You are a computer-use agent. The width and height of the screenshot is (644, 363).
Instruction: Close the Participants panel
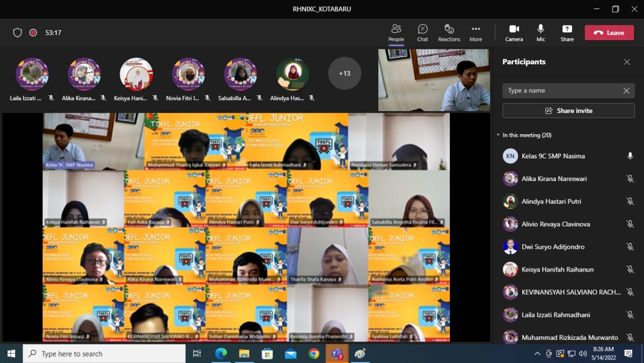pos(627,62)
